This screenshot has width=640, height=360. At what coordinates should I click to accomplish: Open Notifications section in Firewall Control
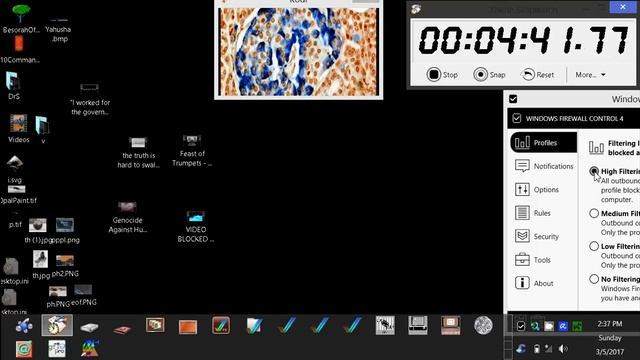pyautogui.click(x=544, y=166)
